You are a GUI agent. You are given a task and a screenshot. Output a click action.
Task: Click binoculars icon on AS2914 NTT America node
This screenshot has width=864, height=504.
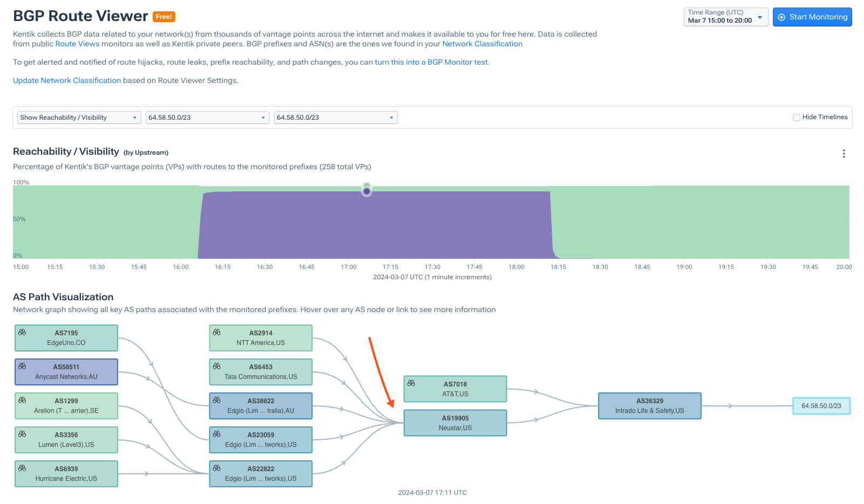pyautogui.click(x=217, y=333)
